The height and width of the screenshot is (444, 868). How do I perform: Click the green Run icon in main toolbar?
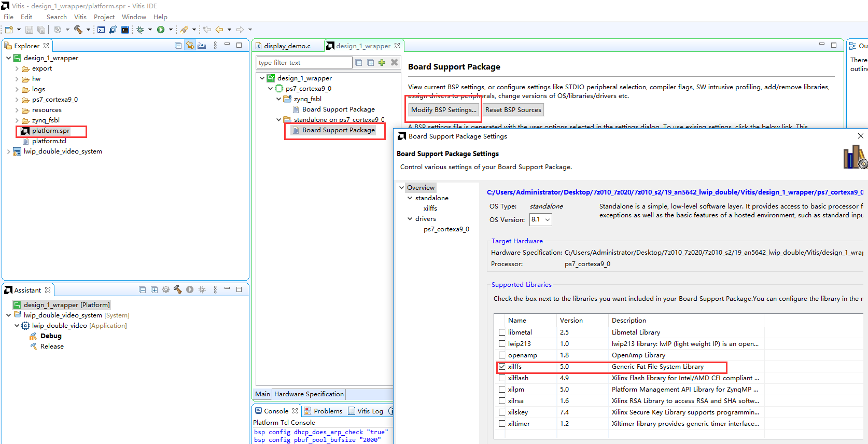161,30
